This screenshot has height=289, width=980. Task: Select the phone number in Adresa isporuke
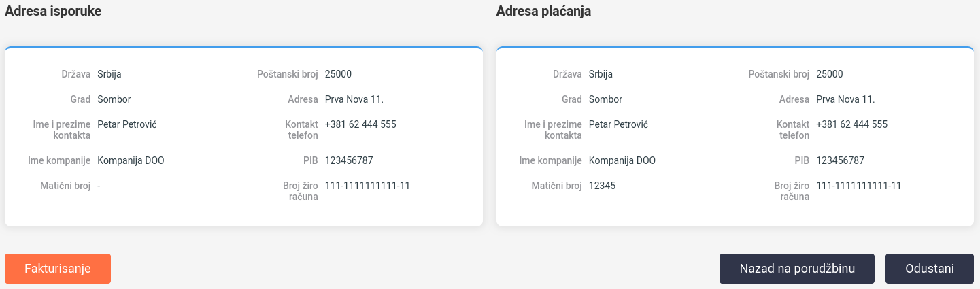point(360,124)
